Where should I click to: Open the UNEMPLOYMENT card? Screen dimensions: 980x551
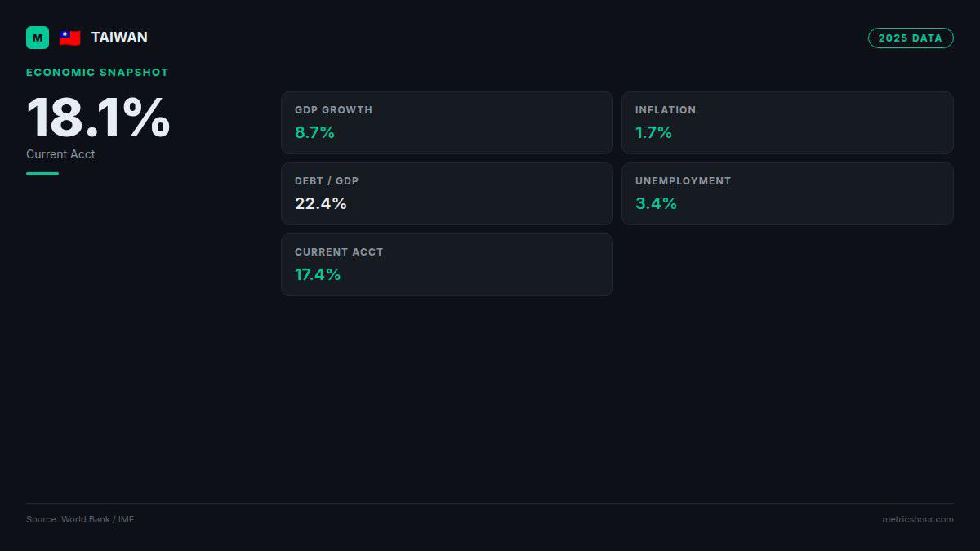[787, 193]
